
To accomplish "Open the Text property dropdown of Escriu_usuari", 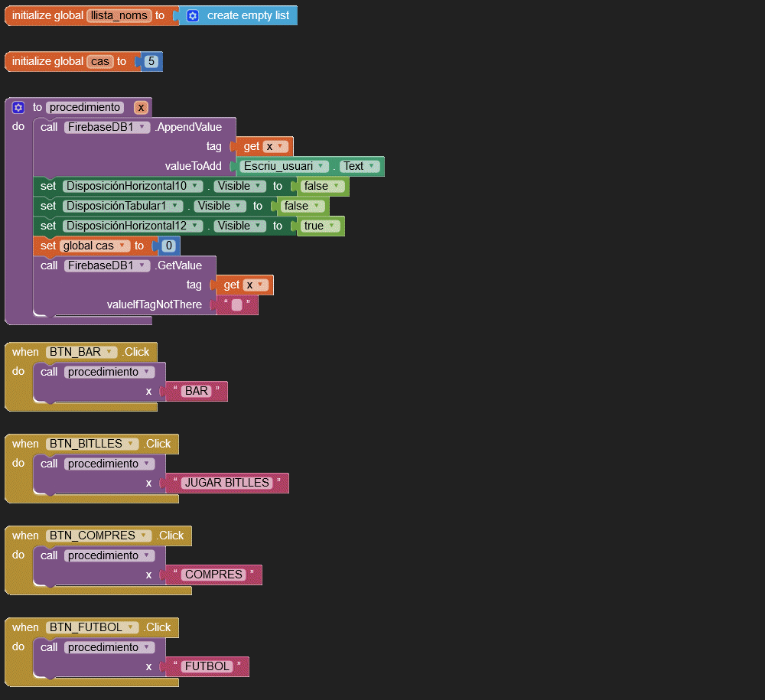I will coord(373,167).
